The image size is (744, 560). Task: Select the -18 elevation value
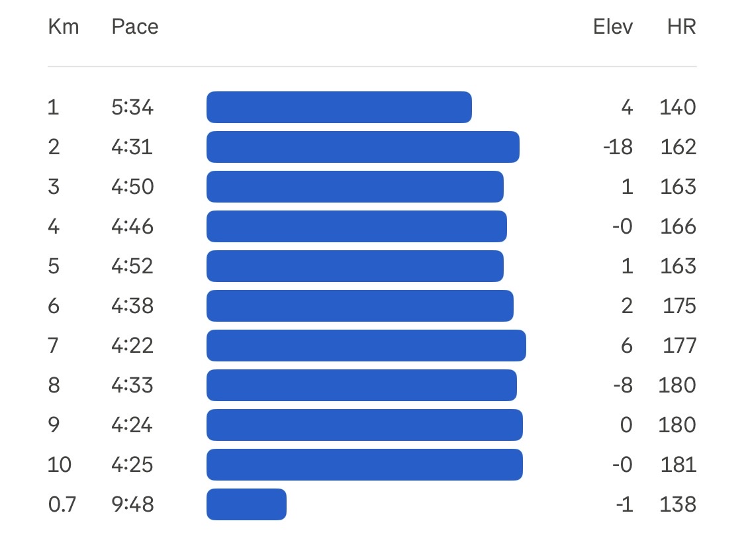pyautogui.click(x=618, y=147)
